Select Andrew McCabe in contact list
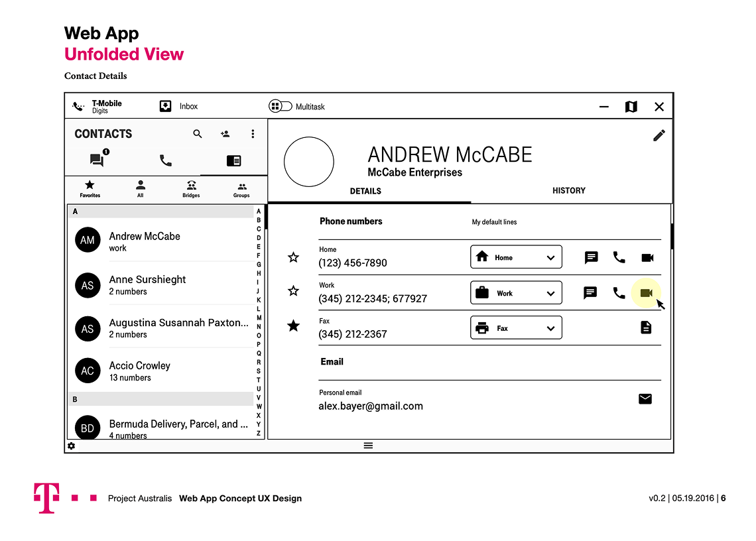This screenshot has height=541, width=756. [162, 240]
